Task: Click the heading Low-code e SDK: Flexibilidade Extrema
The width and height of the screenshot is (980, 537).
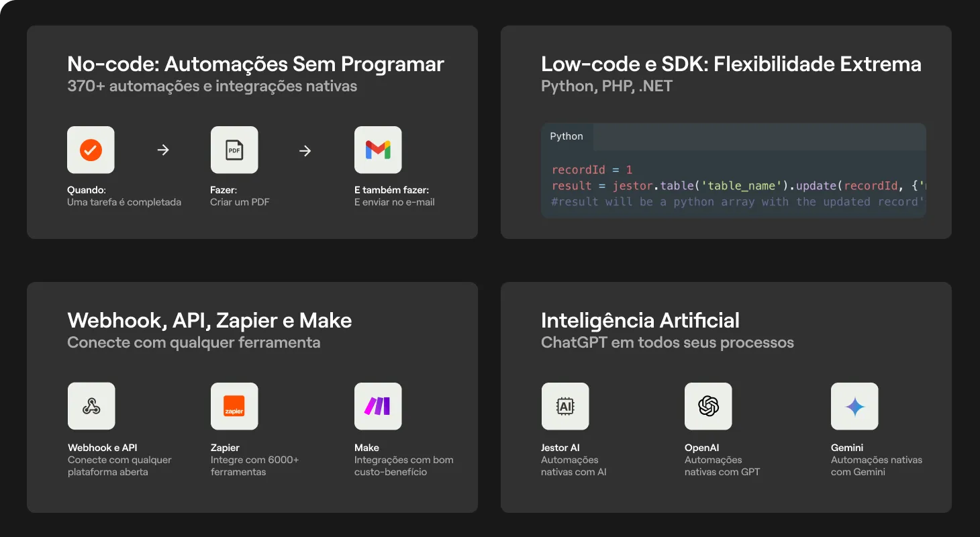Action: point(731,64)
